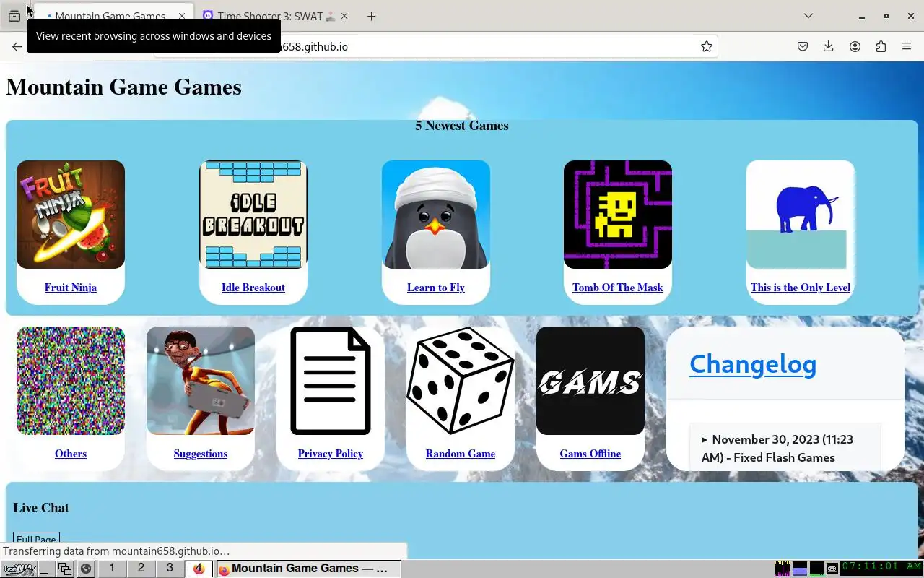Click the browser back arrow
The width and height of the screenshot is (924, 578).
17,46
